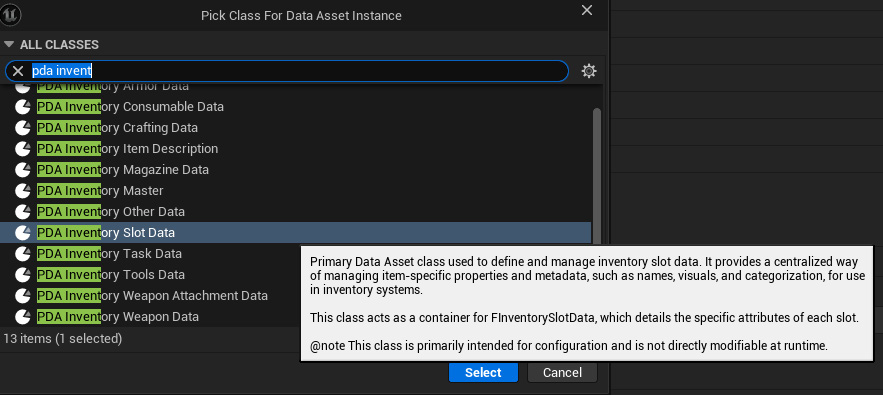
Task: Click the '13 items (1 selected)' status text
Action: click(x=63, y=339)
